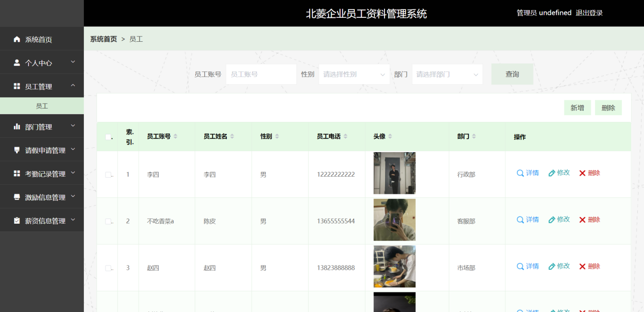Click the 员工账号 input field
Screen dimensions: 644x312
(261, 74)
